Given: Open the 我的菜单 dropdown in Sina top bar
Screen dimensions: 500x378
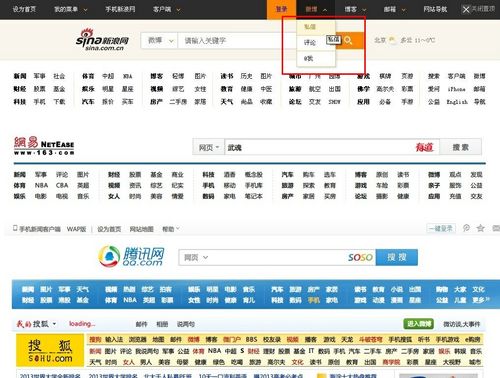Looking at the screenshot, I should coord(70,9).
